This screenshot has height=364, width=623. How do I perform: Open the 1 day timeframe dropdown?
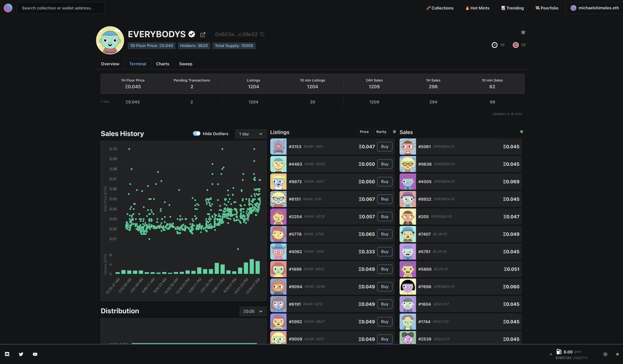[x=249, y=132]
